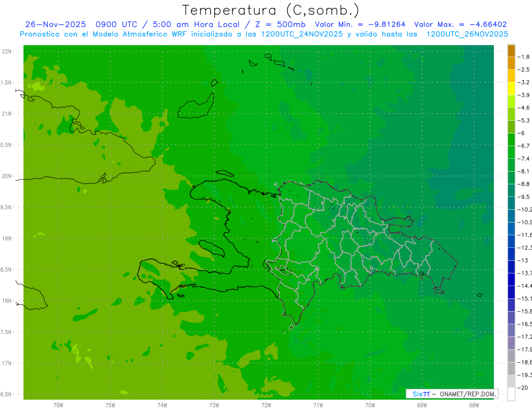
Task: Click the "22N" latitude label
Action: click(x=6, y=51)
